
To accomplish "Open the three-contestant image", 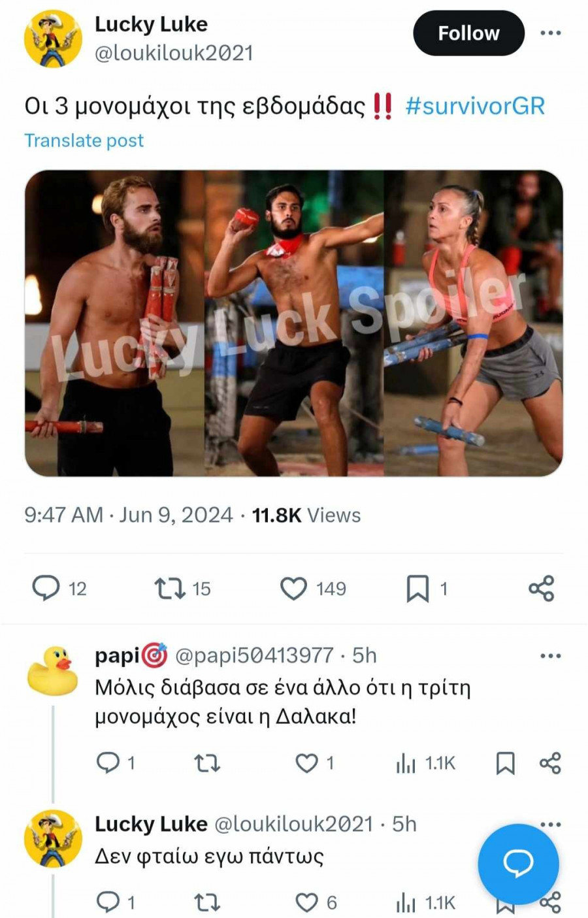I will 294,323.
